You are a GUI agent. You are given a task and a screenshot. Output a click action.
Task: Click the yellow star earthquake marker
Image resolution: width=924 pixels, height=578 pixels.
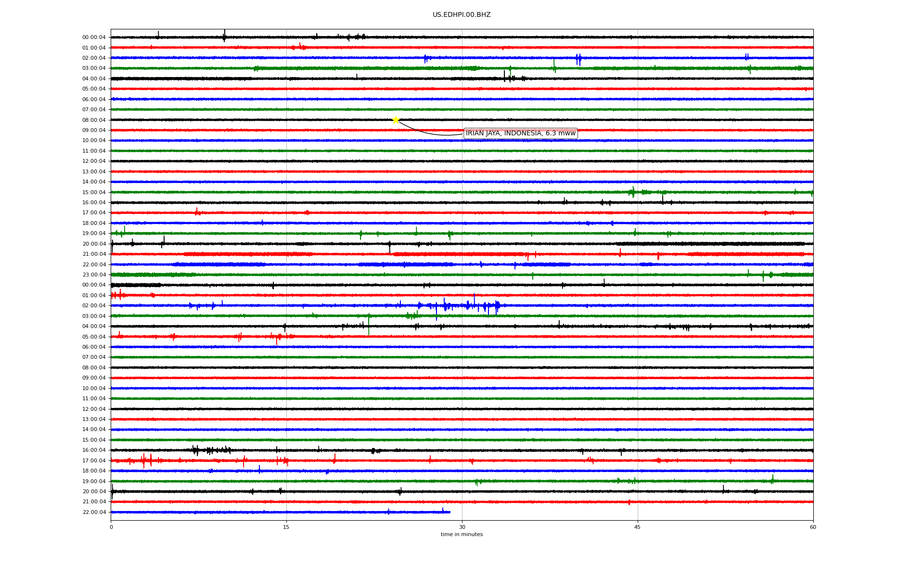pos(396,120)
